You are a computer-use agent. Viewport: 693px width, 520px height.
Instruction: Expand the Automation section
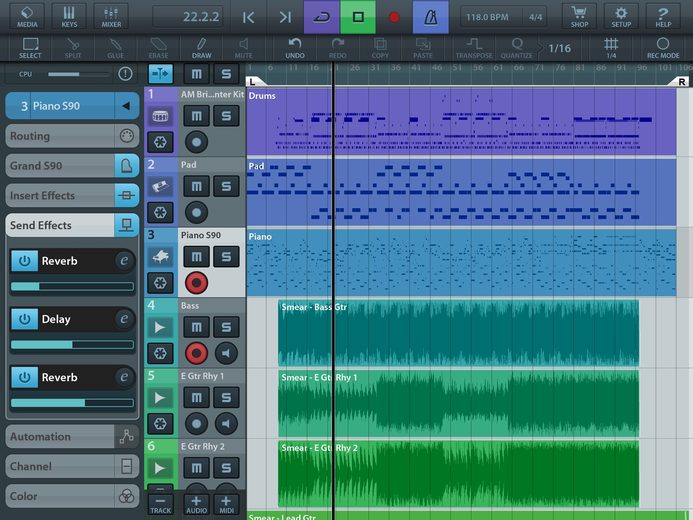point(72,436)
